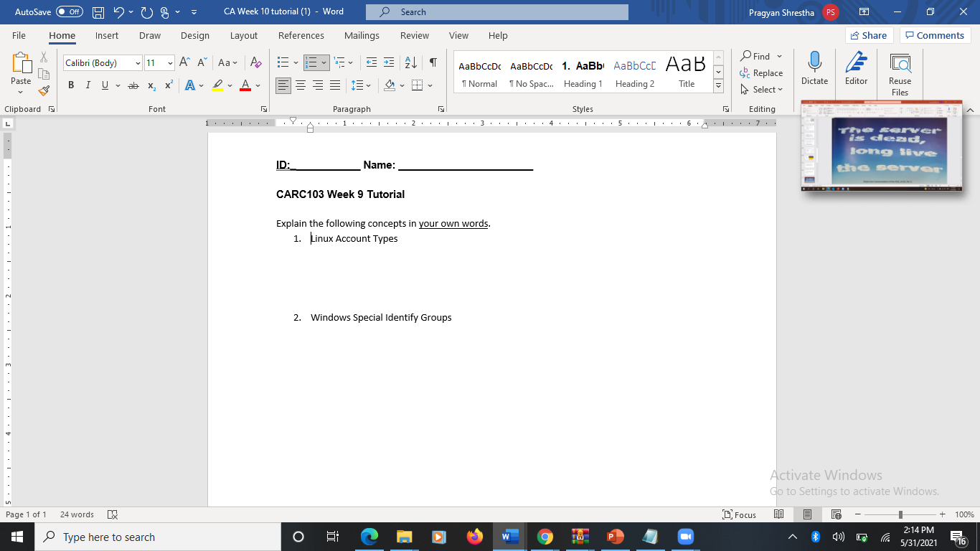Open the Comments pane
Viewport: 980px width, 551px height.
point(935,35)
